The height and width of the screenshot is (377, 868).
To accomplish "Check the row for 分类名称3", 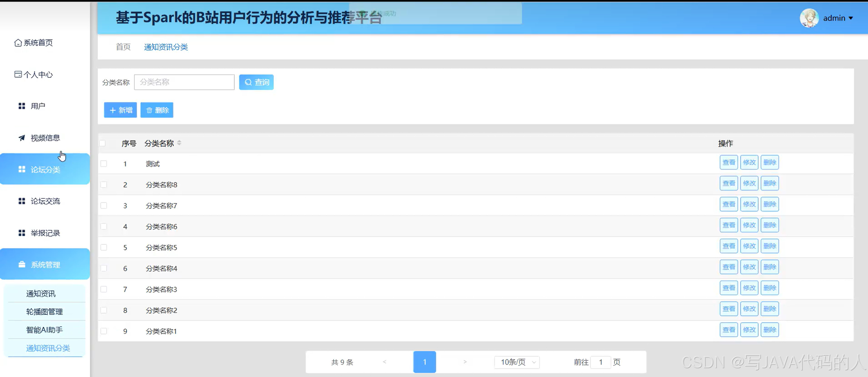I will [x=104, y=289].
